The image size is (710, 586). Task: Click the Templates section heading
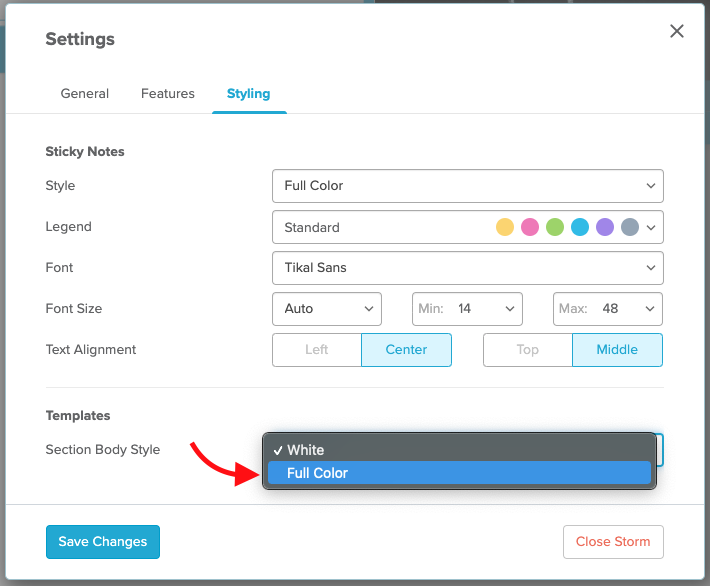[x=78, y=415]
